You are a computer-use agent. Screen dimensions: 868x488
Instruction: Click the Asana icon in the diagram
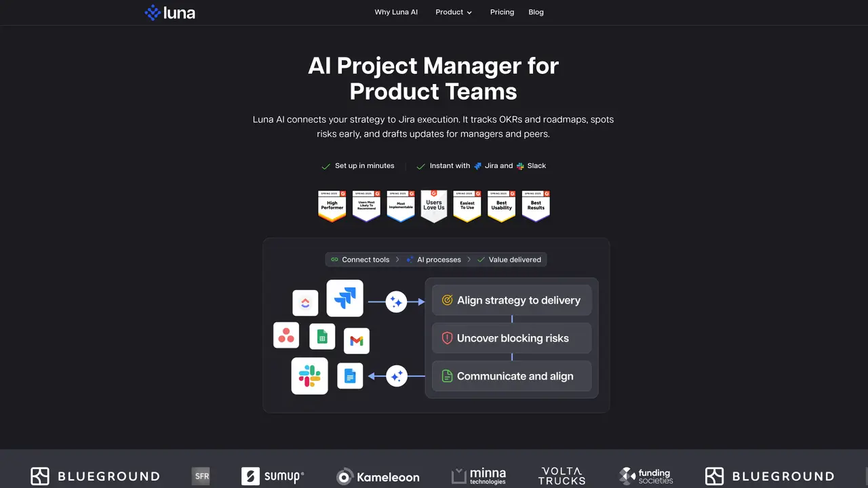[x=286, y=335]
